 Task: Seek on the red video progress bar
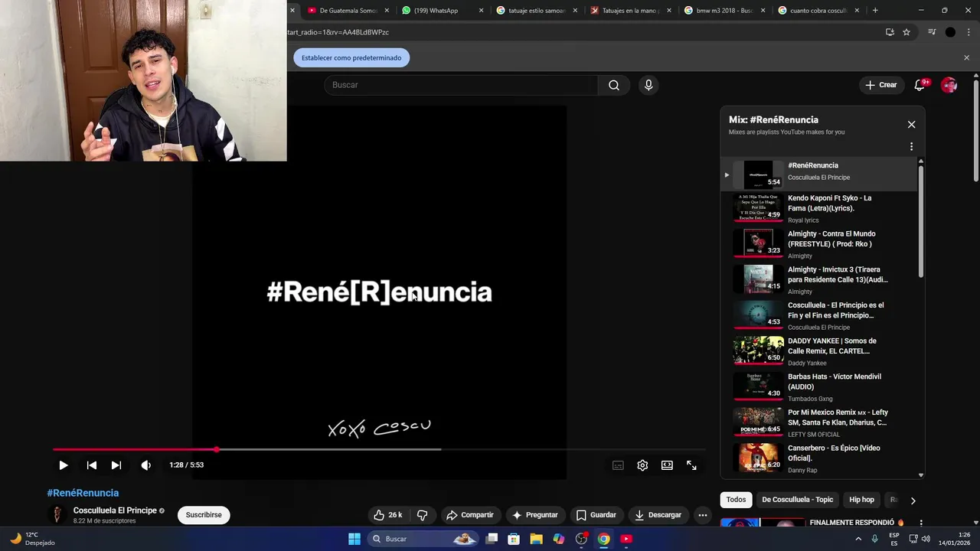point(379,449)
